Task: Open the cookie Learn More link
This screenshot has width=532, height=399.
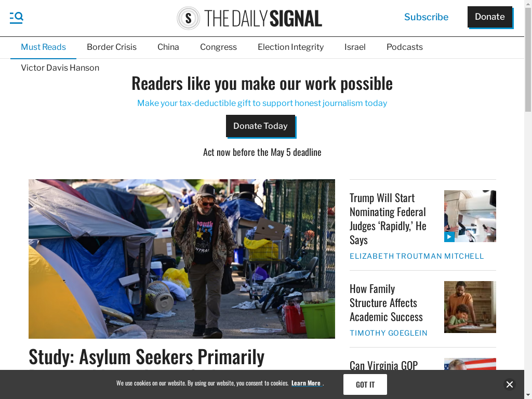Action: click(306, 383)
